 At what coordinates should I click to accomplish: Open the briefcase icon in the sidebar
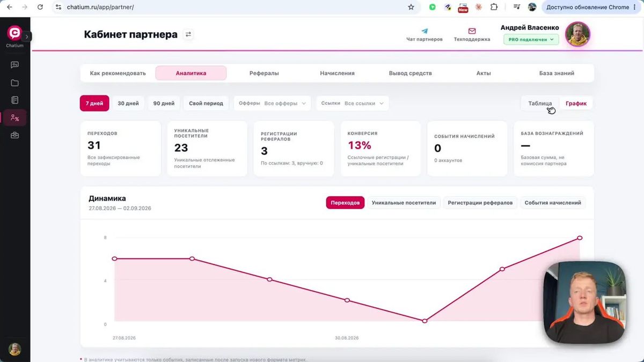(x=14, y=136)
